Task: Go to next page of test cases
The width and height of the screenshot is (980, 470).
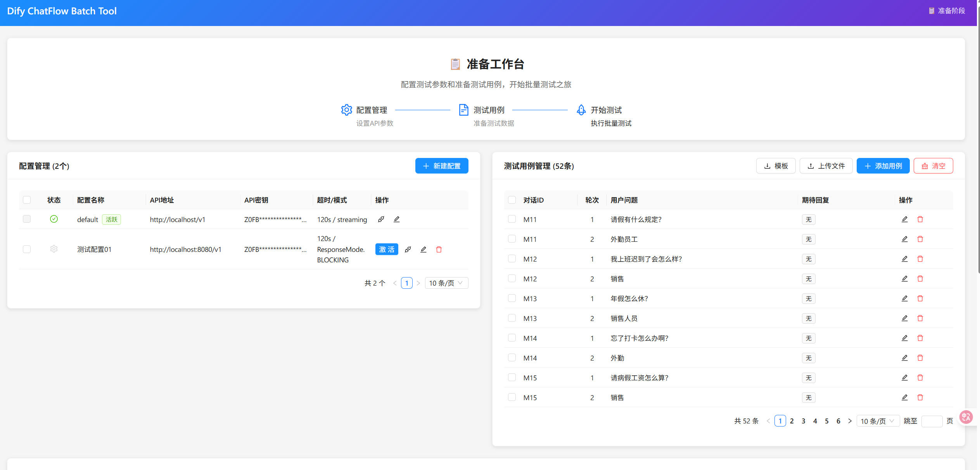Action: (850, 421)
